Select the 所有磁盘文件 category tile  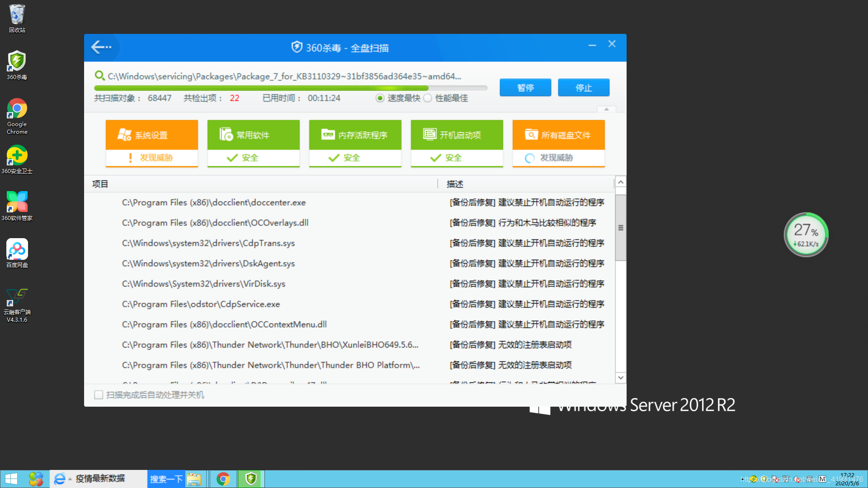(x=559, y=135)
